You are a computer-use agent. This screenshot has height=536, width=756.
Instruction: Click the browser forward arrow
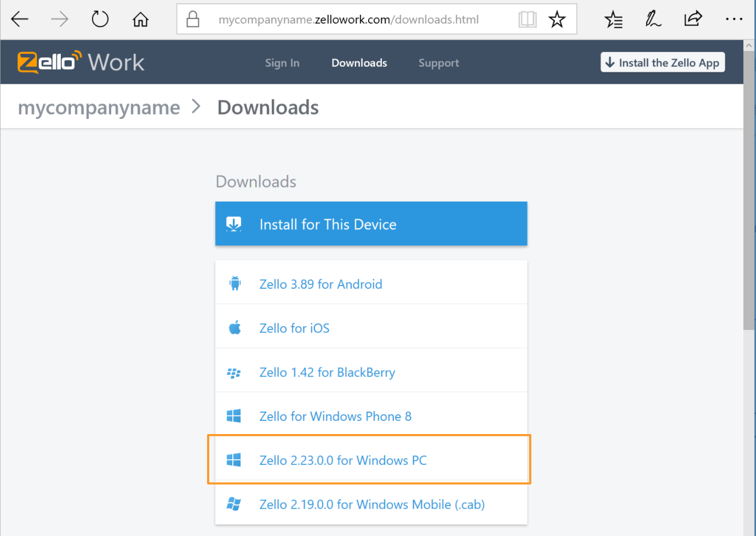click(60, 19)
